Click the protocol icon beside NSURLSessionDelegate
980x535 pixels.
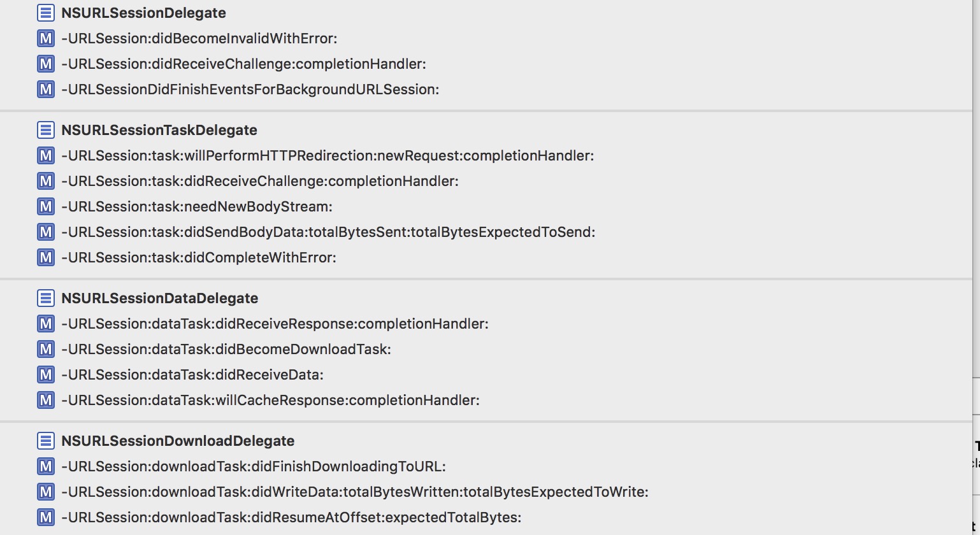[x=46, y=13]
